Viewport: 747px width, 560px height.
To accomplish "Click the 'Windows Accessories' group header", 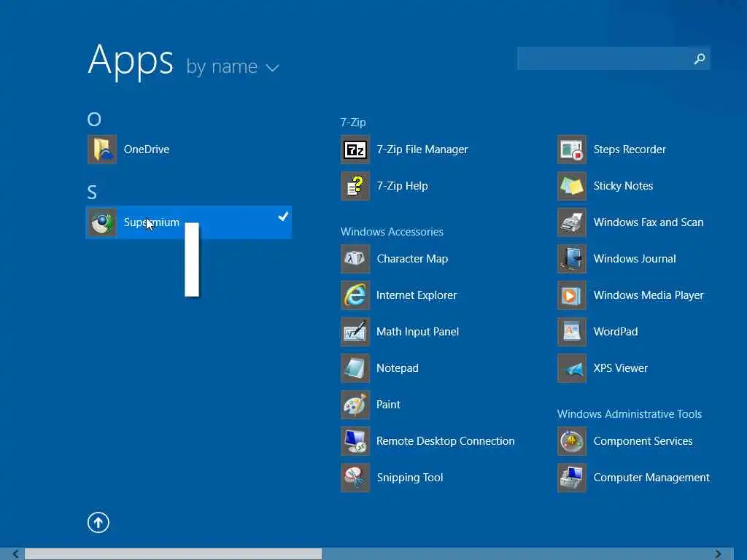I will [392, 231].
